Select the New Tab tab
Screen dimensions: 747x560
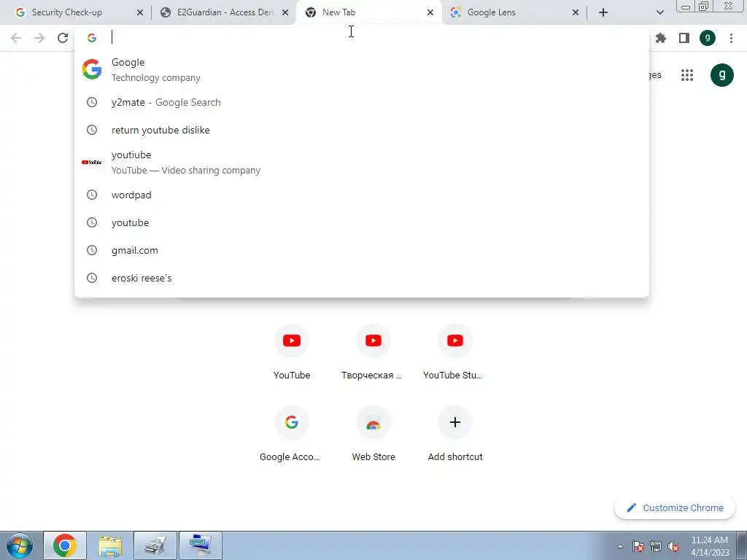coord(369,12)
